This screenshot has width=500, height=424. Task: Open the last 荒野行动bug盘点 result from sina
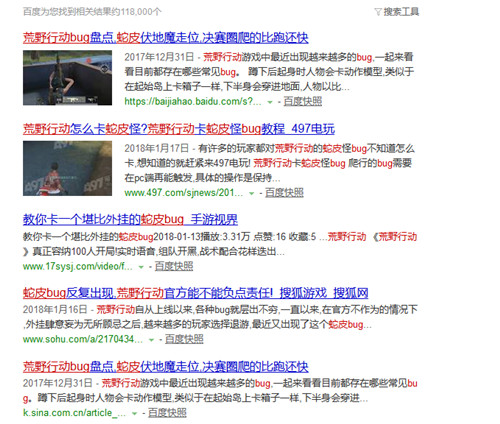coord(166,367)
